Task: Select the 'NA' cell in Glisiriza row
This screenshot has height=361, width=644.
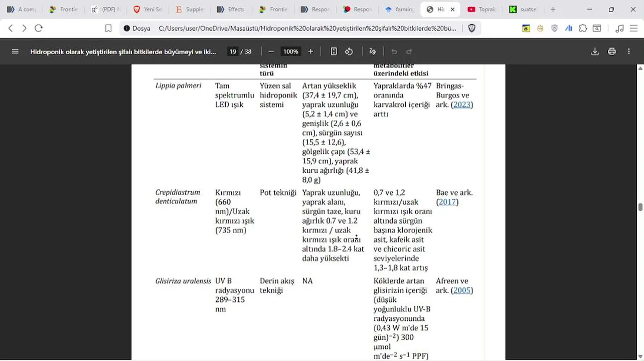Action: [307, 281]
